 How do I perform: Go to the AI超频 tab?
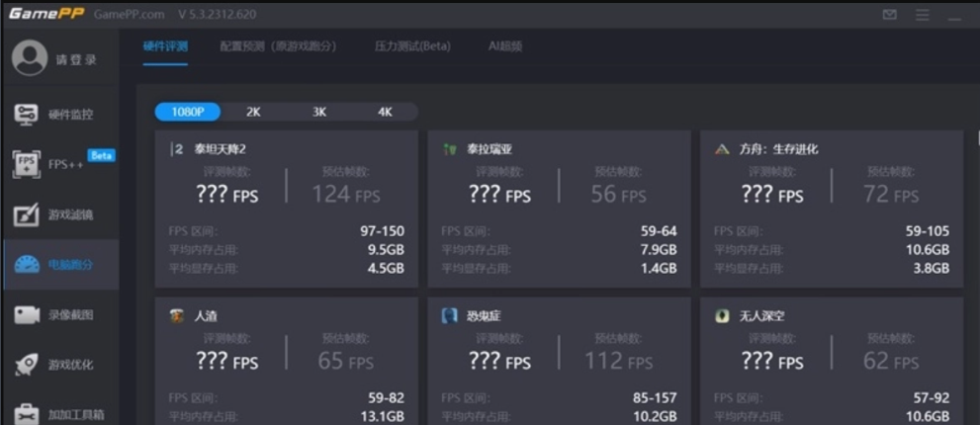[x=505, y=46]
